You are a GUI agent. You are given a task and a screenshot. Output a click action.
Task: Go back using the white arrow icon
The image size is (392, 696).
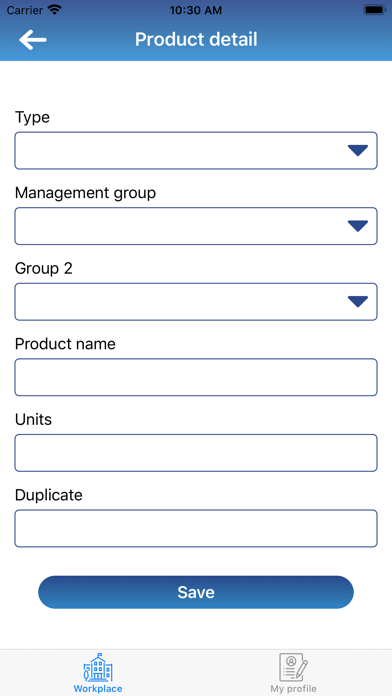[x=32, y=40]
